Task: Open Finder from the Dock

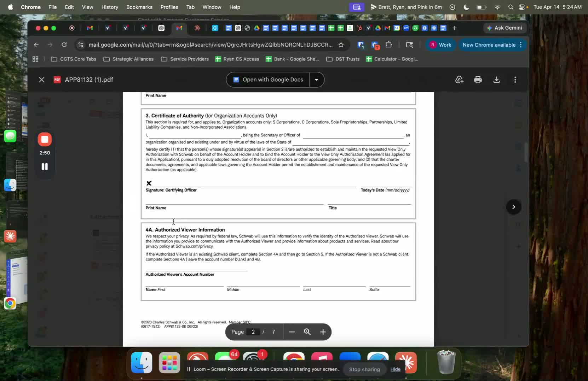Action: pos(142,363)
